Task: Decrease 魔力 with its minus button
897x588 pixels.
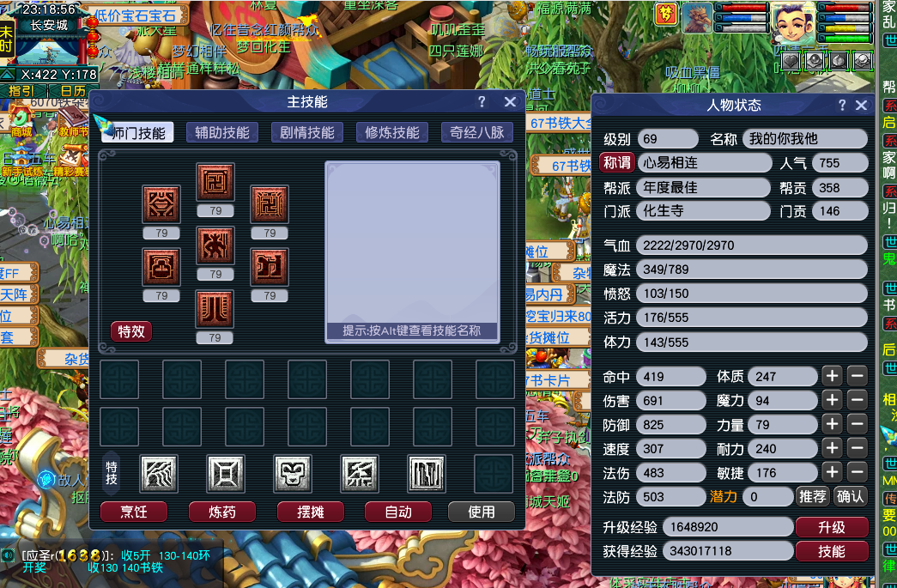Action: coord(857,400)
